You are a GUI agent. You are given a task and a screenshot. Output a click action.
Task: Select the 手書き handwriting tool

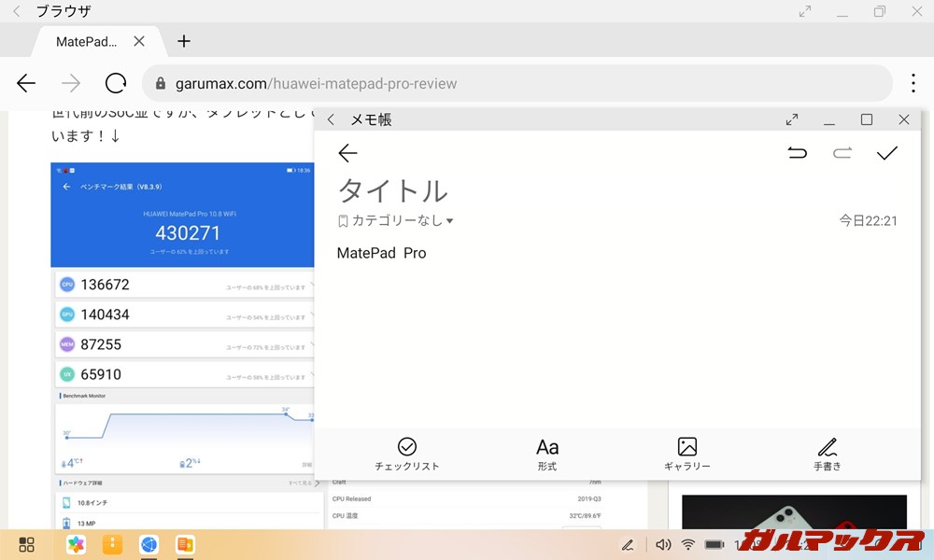828,453
